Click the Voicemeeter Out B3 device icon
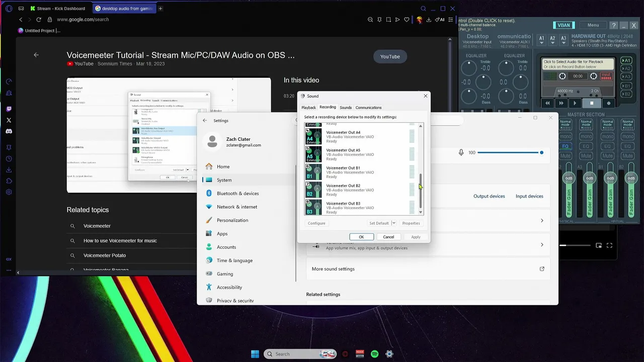This screenshot has width=644, height=362. tap(313, 207)
